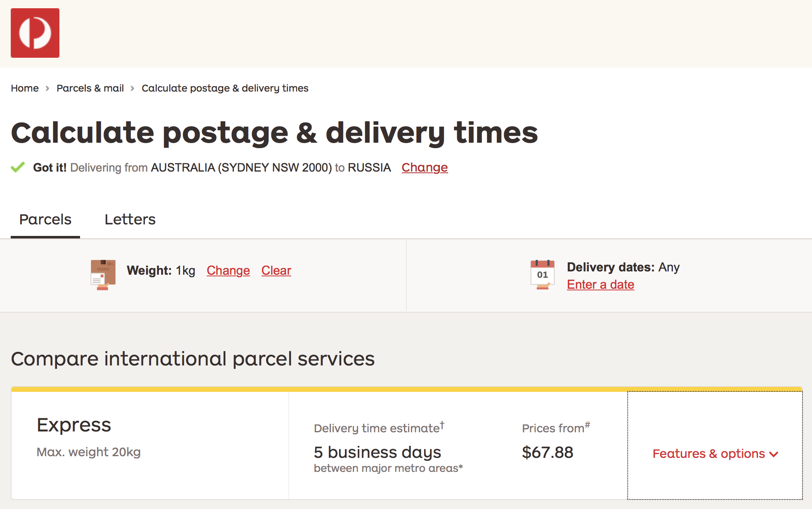This screenshot has width=812, height=509.
Task: Select the Parcels tab
Action: click(45, 219)
